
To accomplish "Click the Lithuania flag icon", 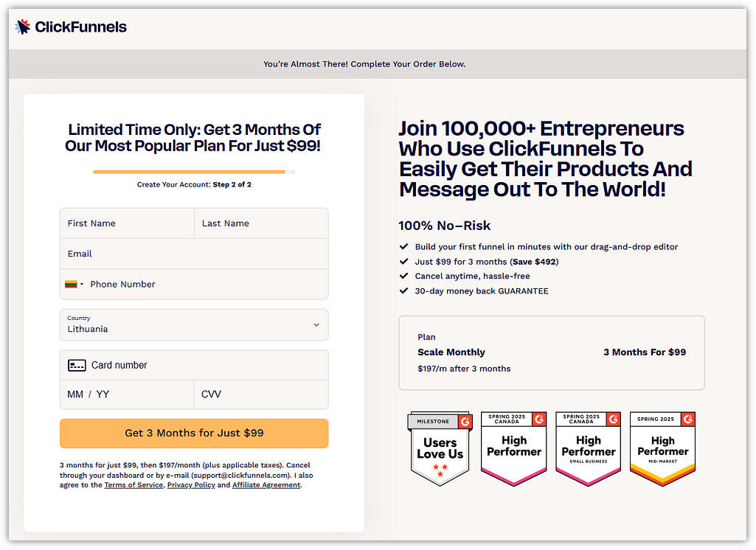I will coord(71,284).
